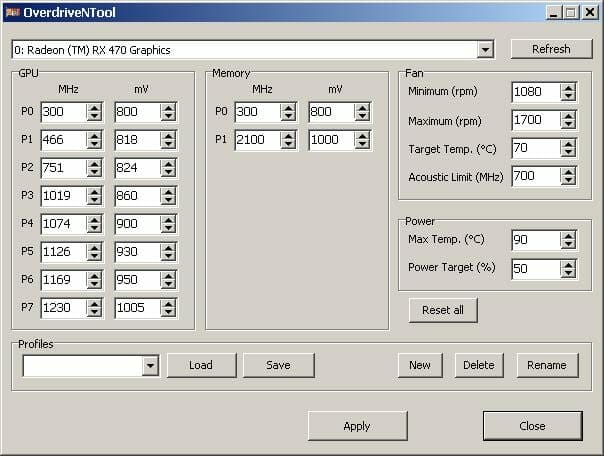Decrease Max Temp value with down arrow

pyautogui.click(x=568, y=245)
